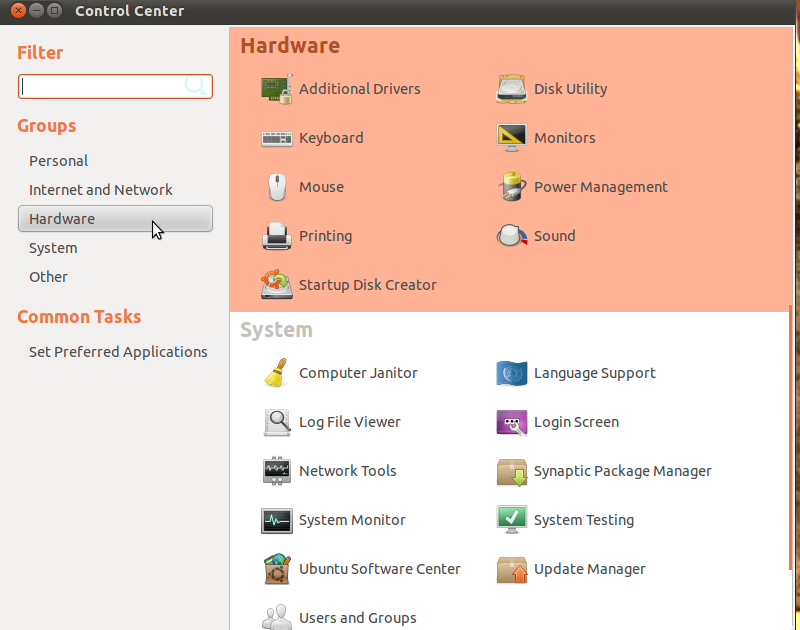Screen dimensions: 800x630
Task: Click the Network Tools icon
Action: (277, 471)
